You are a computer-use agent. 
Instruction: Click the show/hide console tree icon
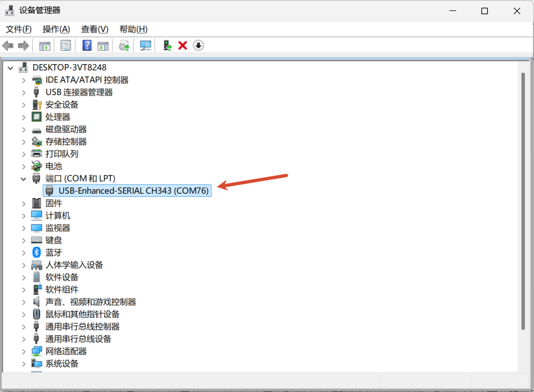pos(44,46)
